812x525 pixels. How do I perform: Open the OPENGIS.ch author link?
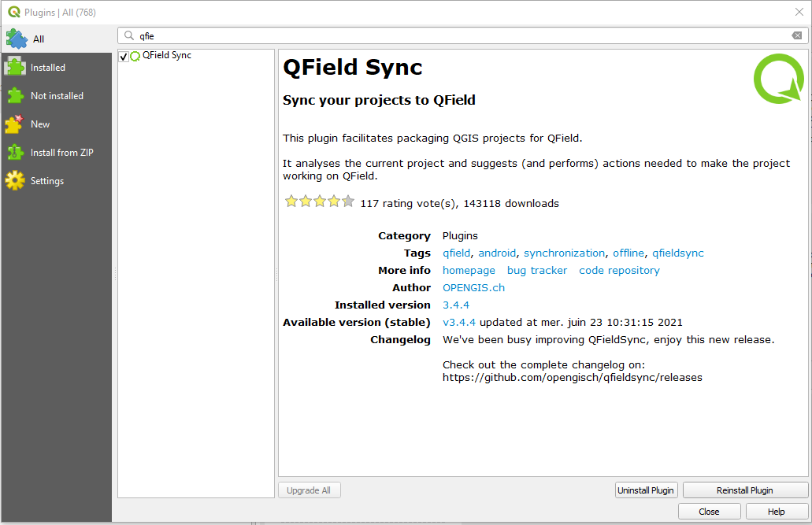point(473,288)
